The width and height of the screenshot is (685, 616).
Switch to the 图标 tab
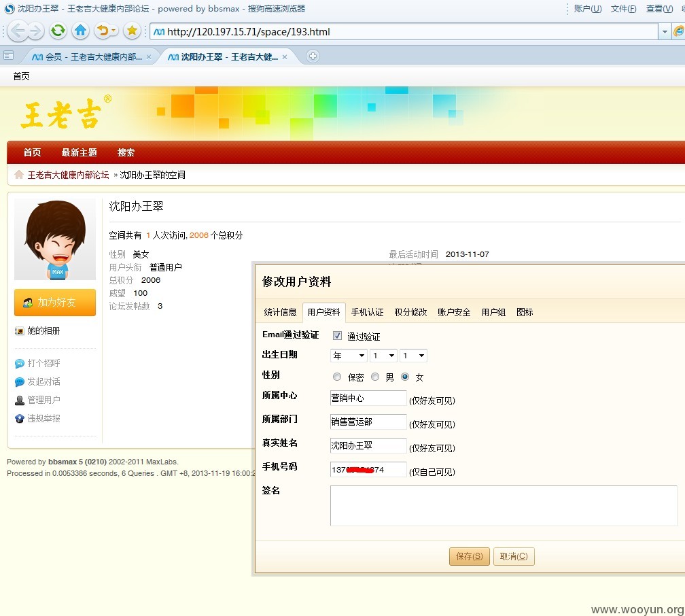click(524, 312)
